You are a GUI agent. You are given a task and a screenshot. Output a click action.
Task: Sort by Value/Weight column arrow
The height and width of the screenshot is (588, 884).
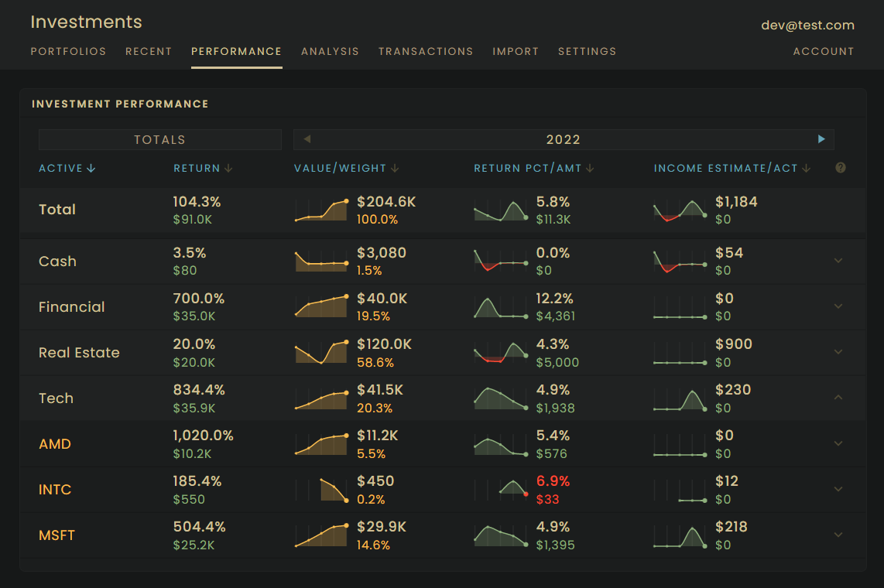(x=395, y=169)
